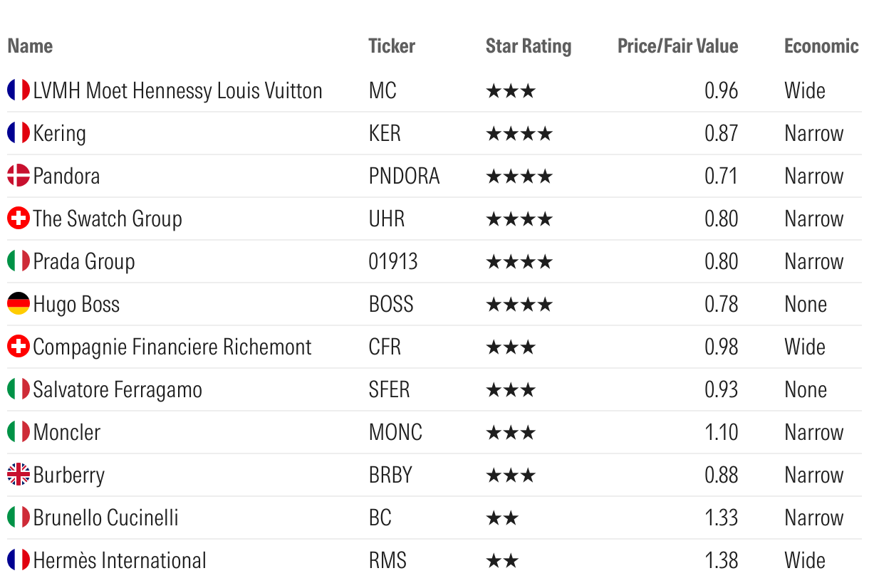
Task: Click the Swiss flag beside Swatch Group
Action: click(19, 219)
